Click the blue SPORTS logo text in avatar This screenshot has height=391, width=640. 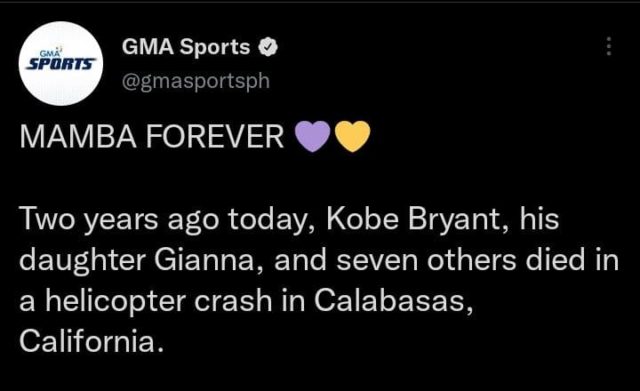pos(61,64)
